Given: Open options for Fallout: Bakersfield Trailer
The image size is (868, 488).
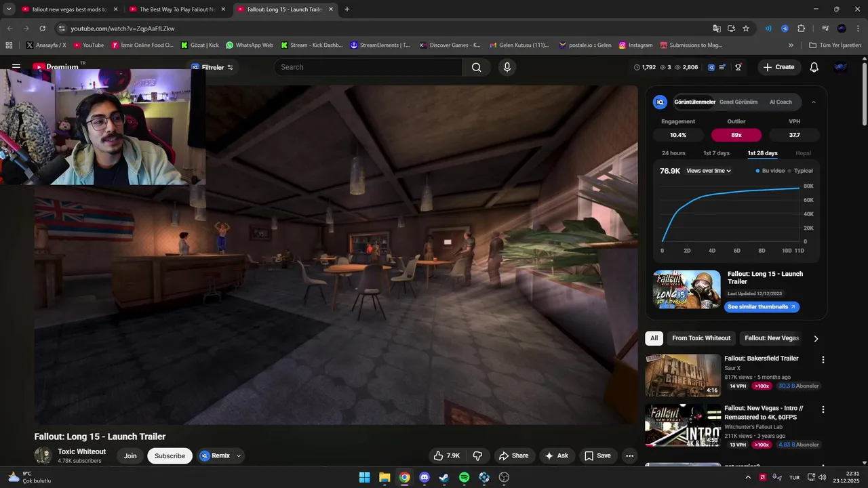Looking at the screenshot, I should (823, 360).
